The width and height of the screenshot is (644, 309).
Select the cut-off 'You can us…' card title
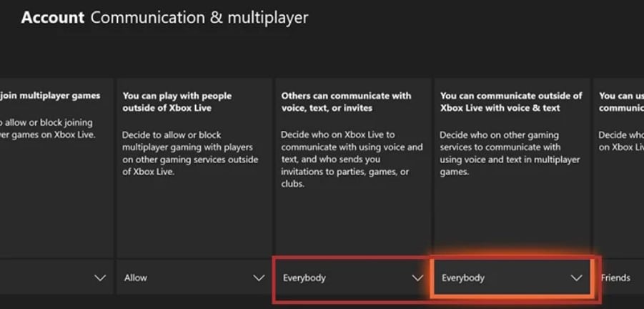click(621, 102)
